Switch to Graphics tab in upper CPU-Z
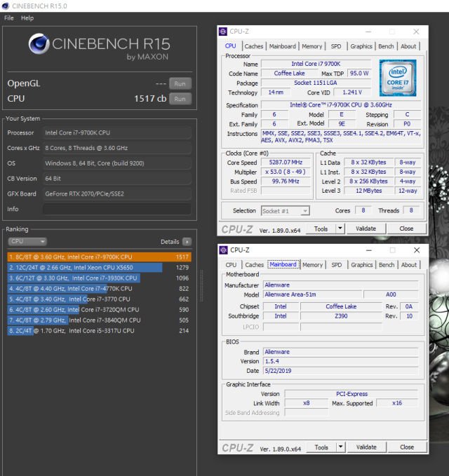This screenshot has height=476, width=449. coord(361,46)
